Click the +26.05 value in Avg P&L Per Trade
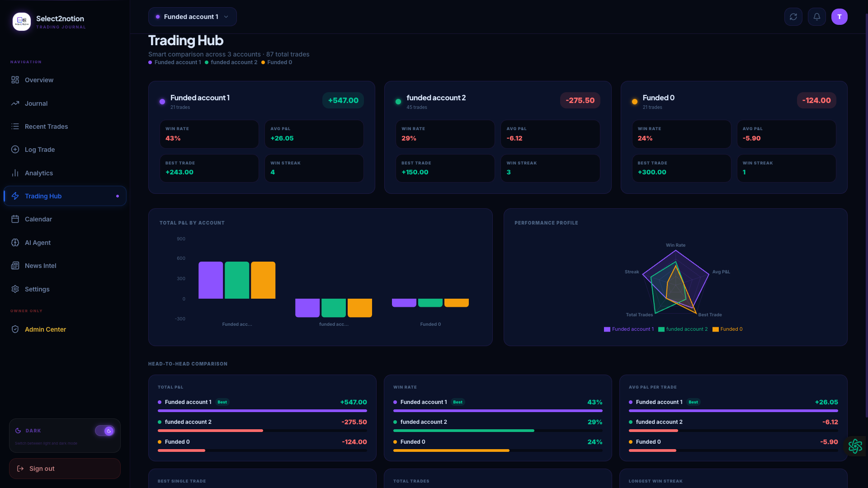The image size is (868, 488). pos(826,402)
